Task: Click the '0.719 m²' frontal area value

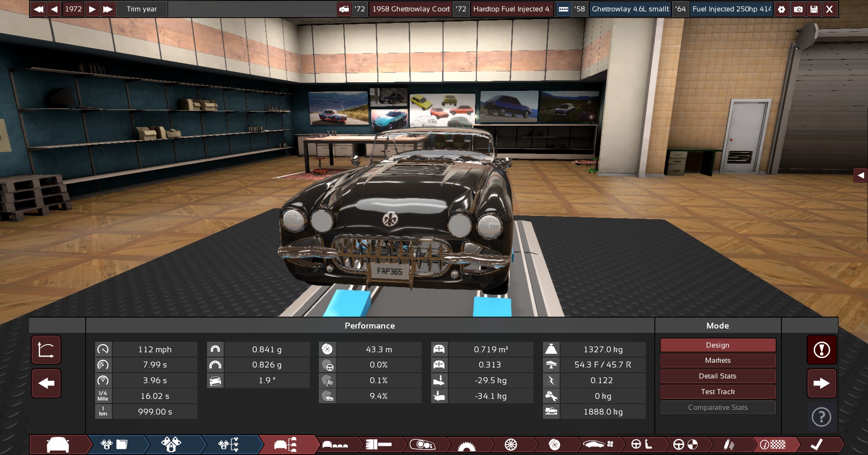Action: (491, 349)
